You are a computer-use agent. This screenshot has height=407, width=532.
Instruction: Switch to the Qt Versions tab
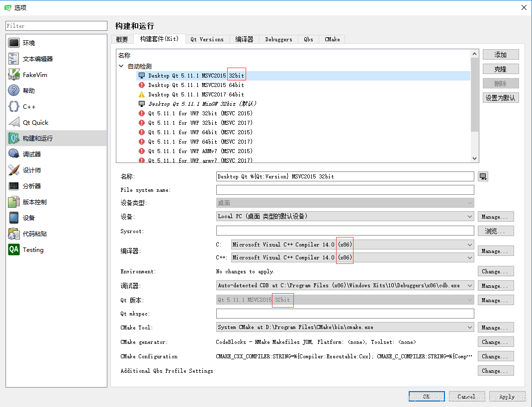coord(207,39)
